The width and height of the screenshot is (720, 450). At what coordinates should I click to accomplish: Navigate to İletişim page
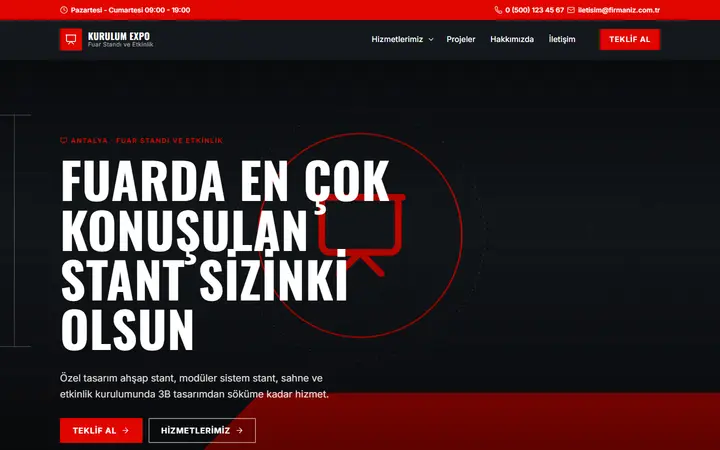562,39
